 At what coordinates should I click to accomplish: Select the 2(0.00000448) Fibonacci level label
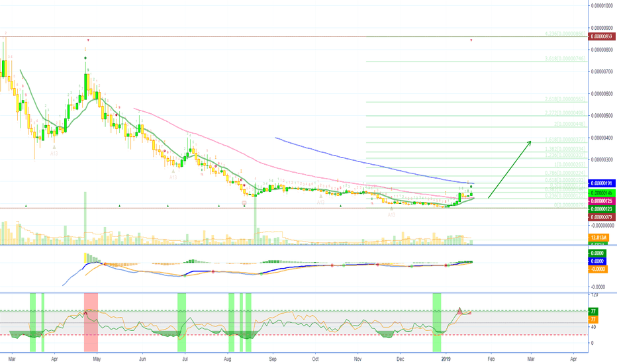pos(570,124)
